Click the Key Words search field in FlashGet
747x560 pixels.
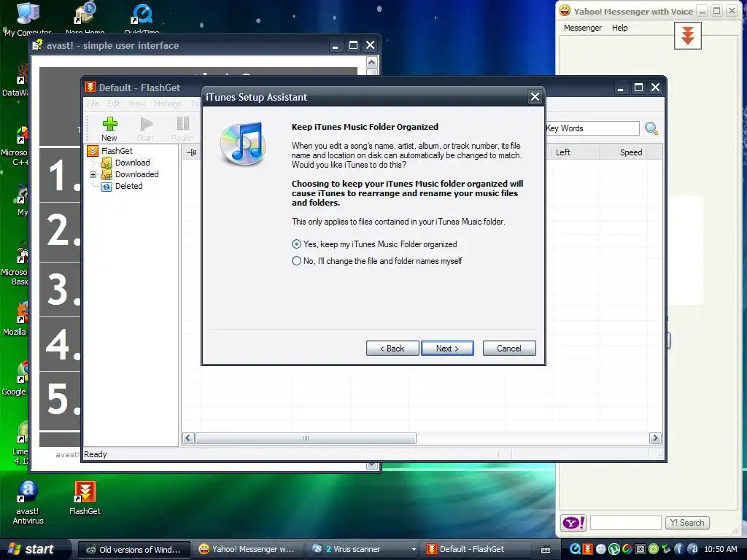(x=592, y=128)
